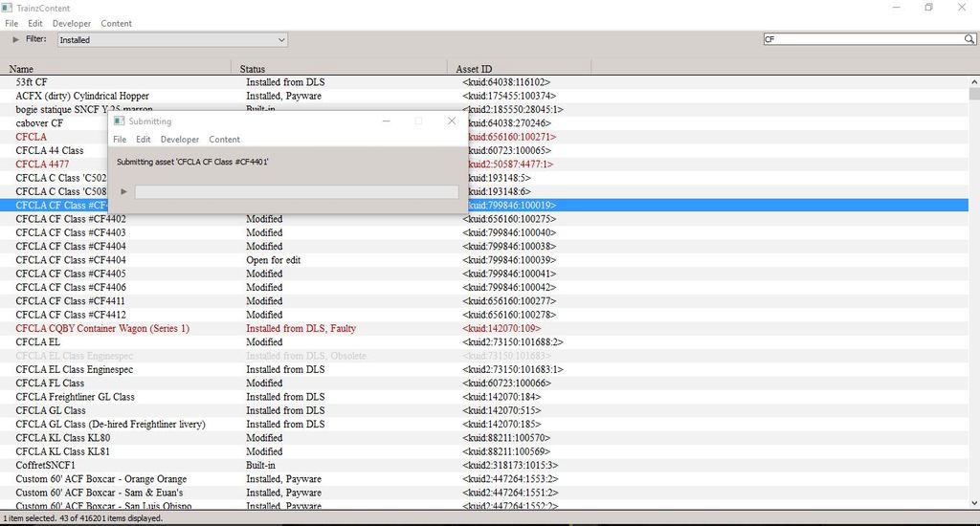This screenshot has width=980, height=526.
Task: Click the Submitting asset message text
Action: (x=192, y=162)
